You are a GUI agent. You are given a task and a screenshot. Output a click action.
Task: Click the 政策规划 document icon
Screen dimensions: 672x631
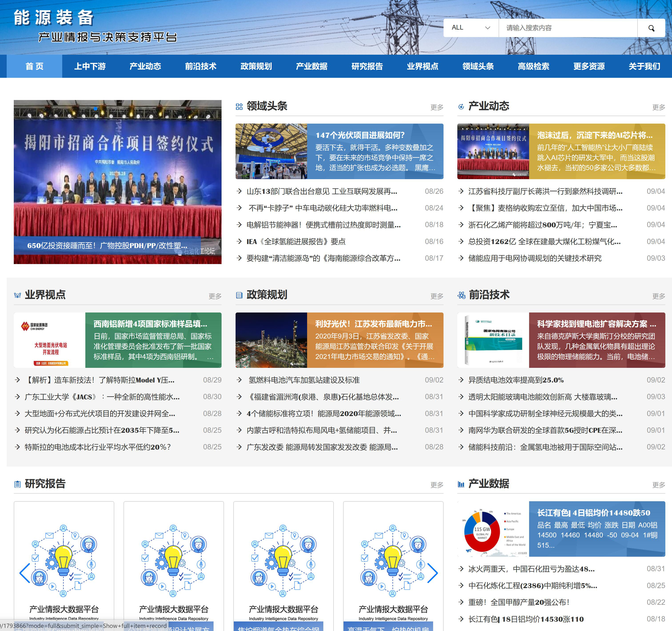point(239,295)
